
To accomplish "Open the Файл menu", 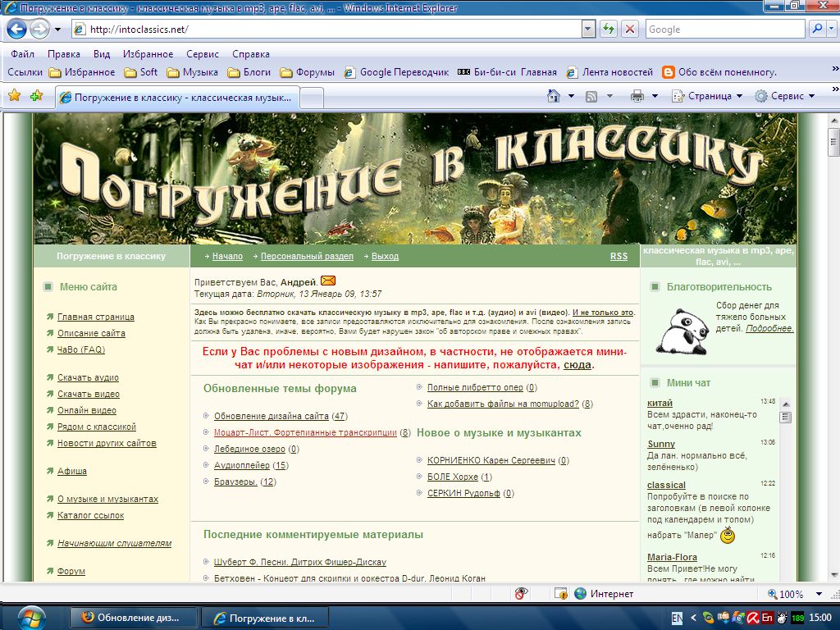I will pyautogui.click(x=23, y=54).
